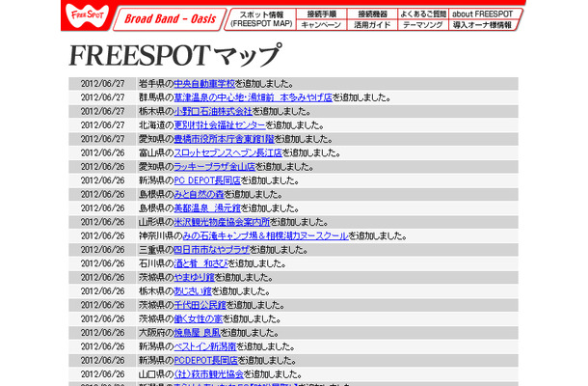Open the 活用ガイド menu item
588x386 pixels.
[372, 25]
